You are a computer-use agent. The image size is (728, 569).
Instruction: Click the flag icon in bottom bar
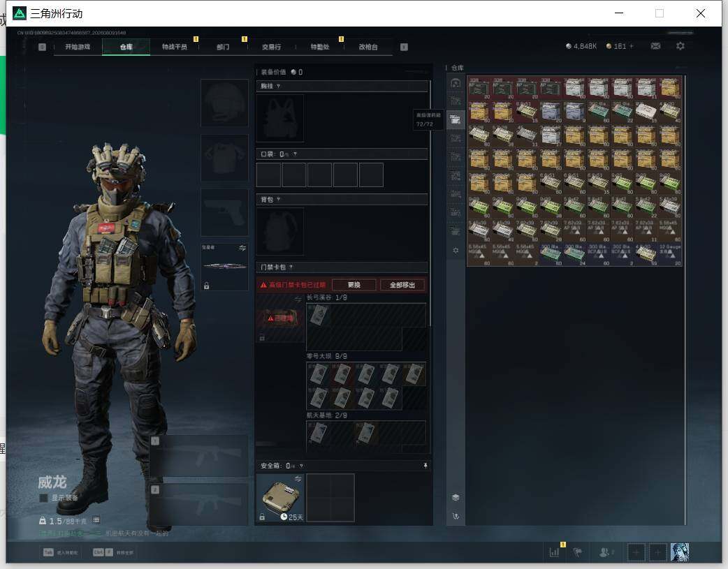(578, 552)
